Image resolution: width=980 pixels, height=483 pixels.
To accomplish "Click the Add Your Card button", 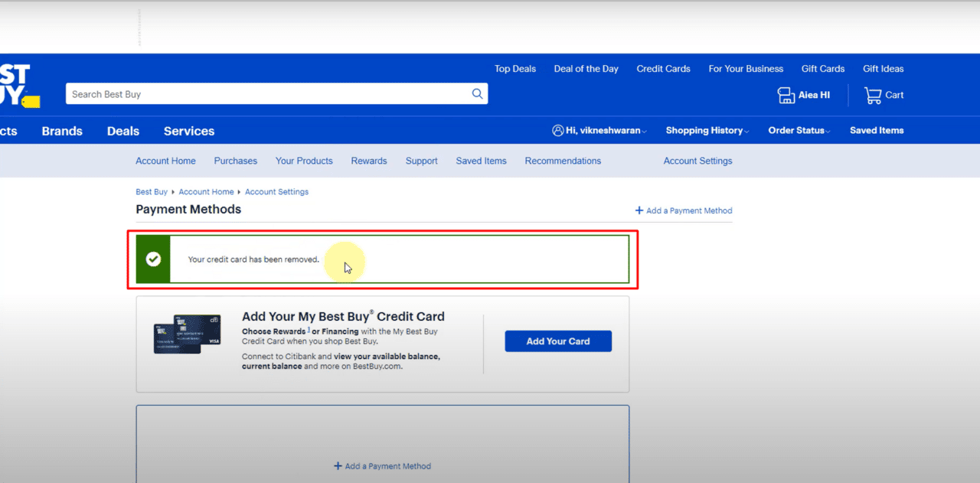I will point(558,341).
